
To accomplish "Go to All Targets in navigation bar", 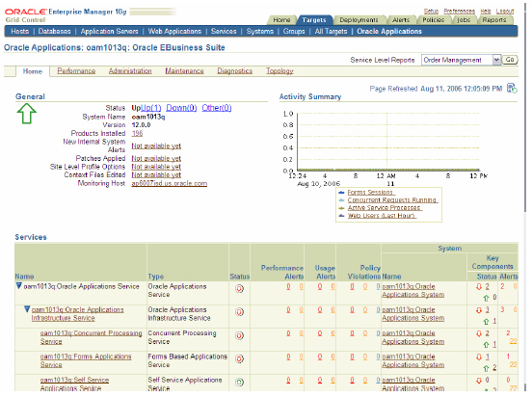I will (331, 31).
